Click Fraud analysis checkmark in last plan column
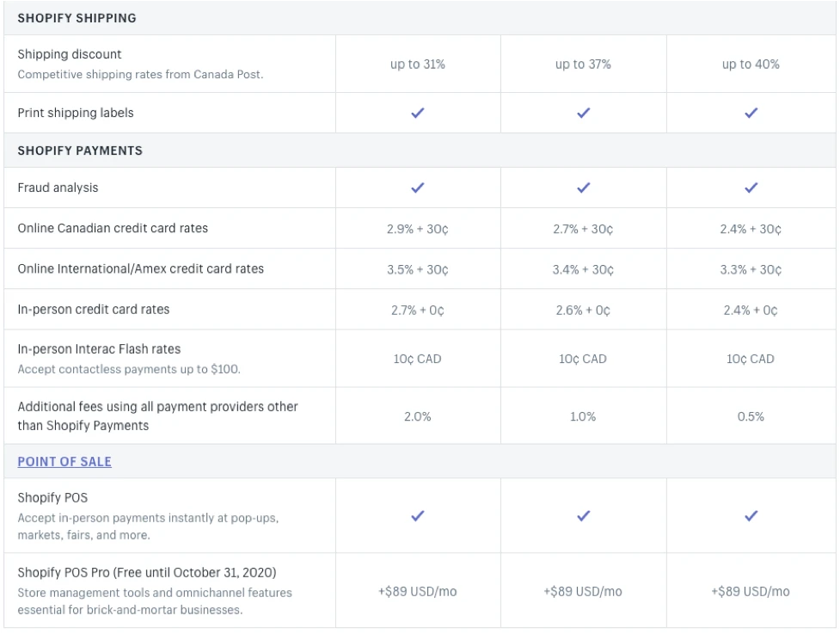The image size is (840, 634). (x=751, y=188)
